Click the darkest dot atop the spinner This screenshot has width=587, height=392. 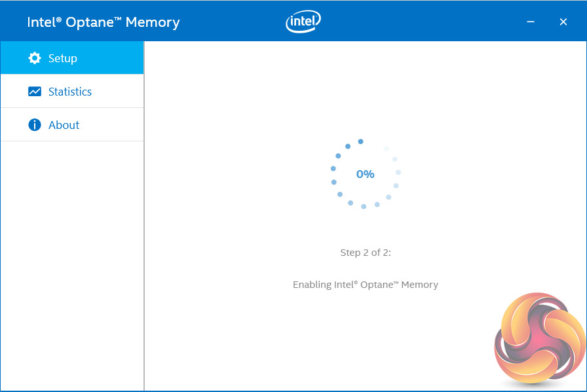click(x=360, y=141)
